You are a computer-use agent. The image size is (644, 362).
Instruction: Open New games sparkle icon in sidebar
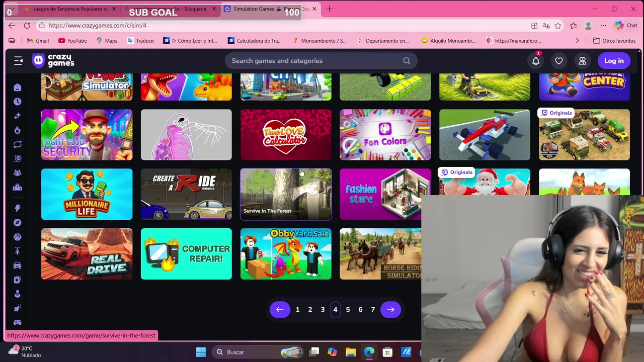pos(18,116)
